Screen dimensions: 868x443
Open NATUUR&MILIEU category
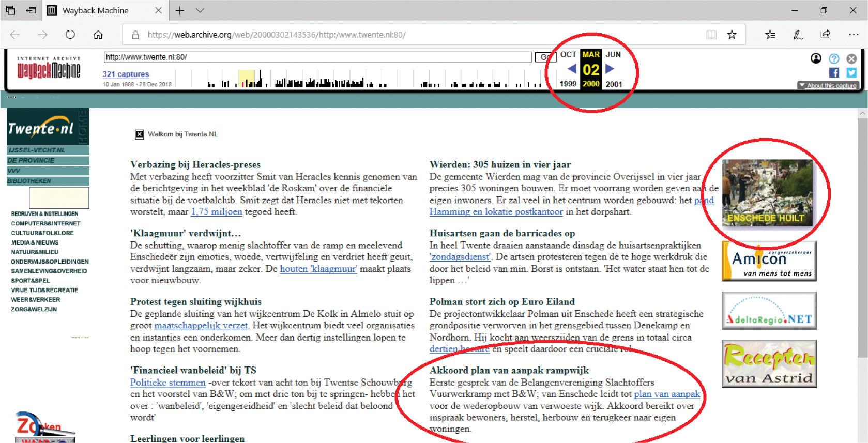[35, 252]
